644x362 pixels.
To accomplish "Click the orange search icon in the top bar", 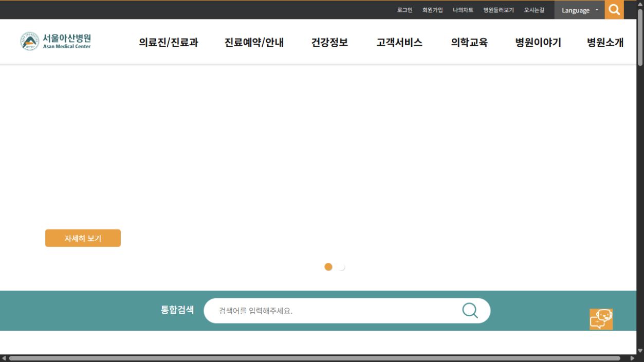I will pos(614,10).
